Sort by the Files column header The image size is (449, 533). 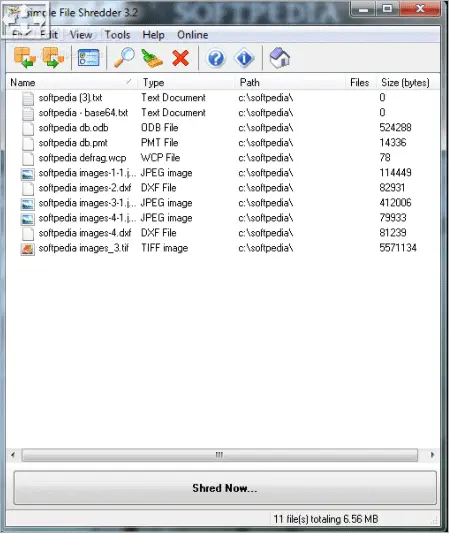(361, 82)
